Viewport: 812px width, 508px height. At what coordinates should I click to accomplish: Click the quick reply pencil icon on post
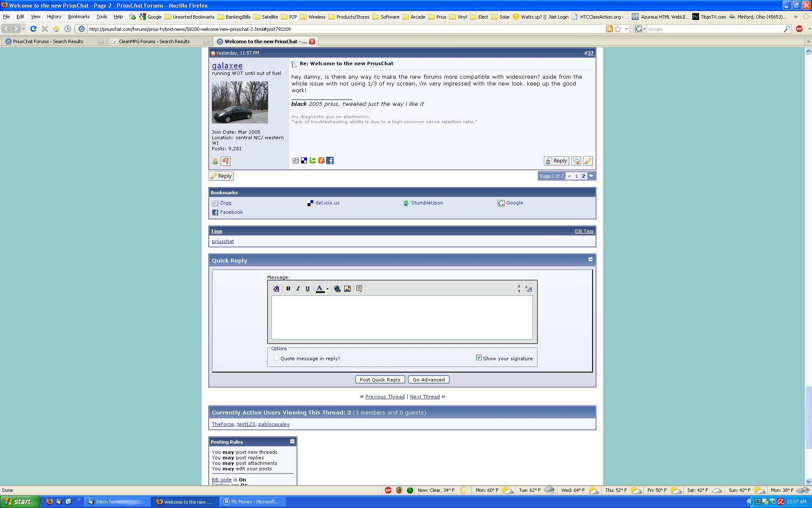588,161
